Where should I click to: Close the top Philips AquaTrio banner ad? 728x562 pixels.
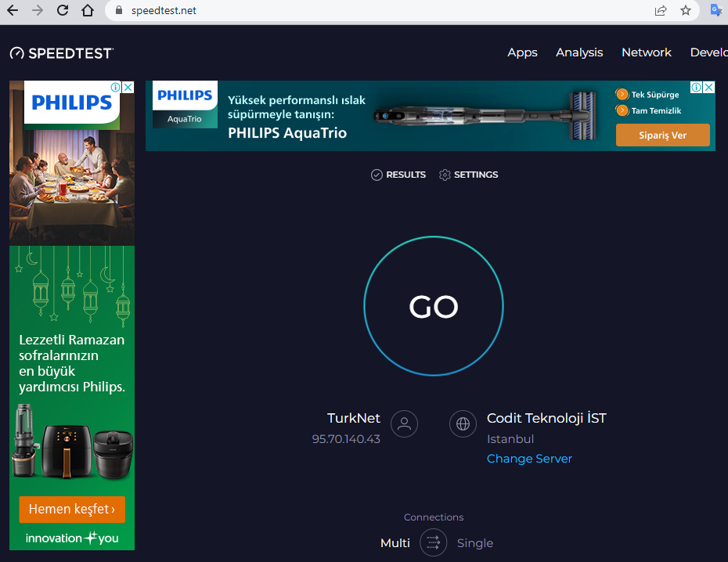pos(709,87)
